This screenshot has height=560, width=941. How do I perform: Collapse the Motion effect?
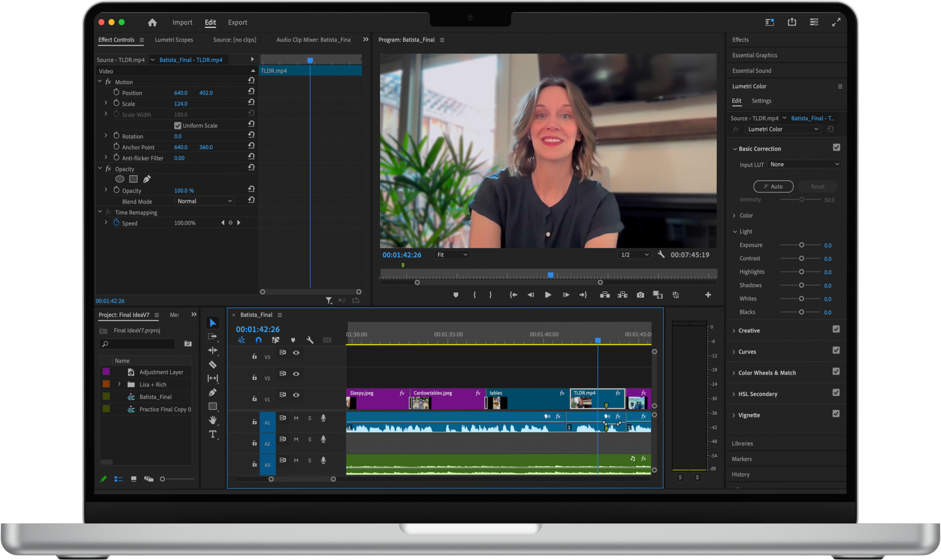[x=100, y=81]
